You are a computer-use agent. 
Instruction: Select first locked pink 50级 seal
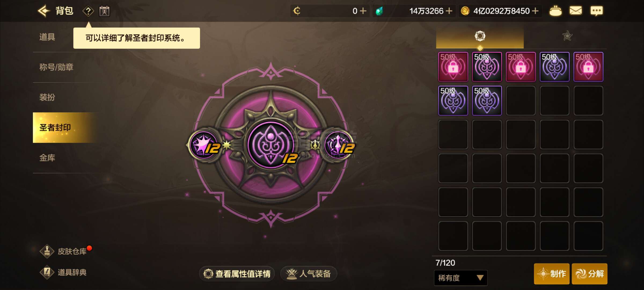pos(453,67)
